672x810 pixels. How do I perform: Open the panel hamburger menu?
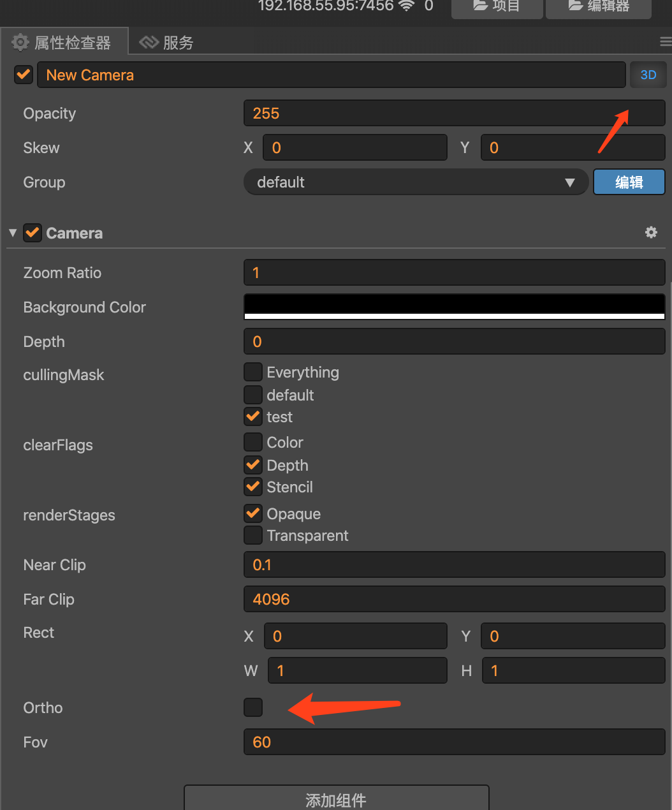click(x=666, y=42)
